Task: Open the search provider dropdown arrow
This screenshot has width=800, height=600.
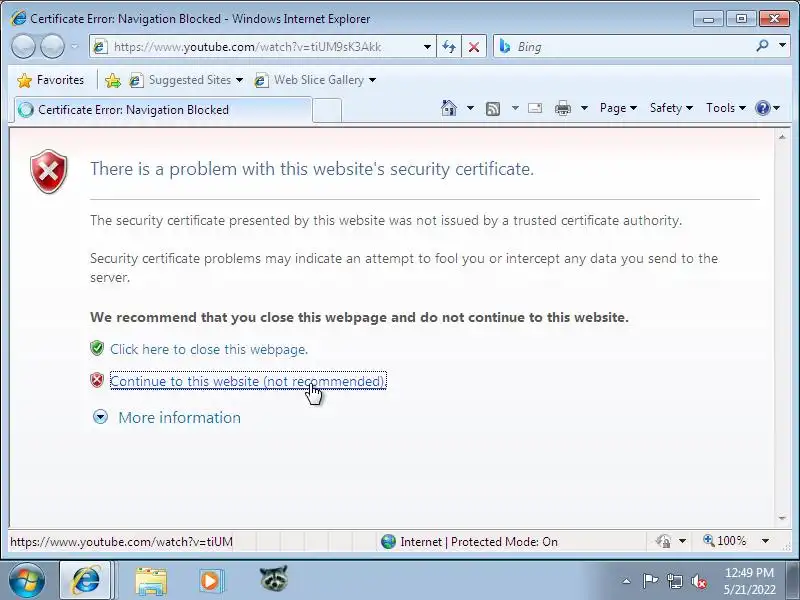Action: coord(782,45)
